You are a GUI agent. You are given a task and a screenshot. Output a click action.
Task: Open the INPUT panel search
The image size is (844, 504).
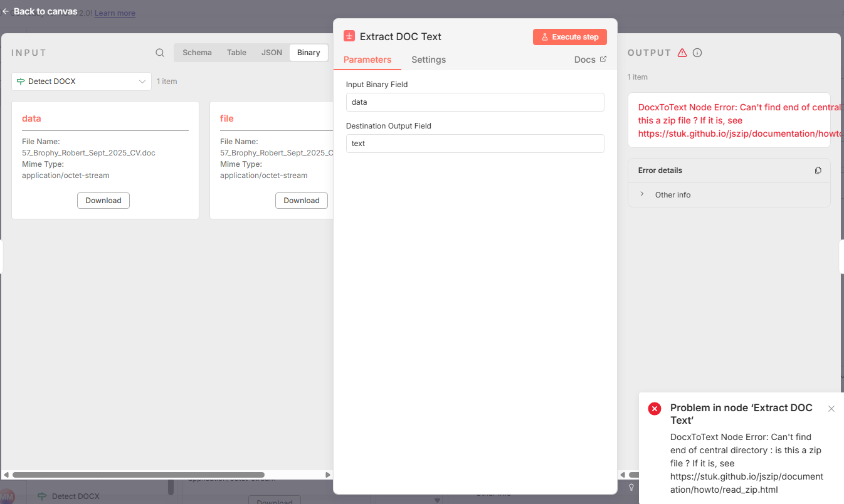pyautogui.click(x=160, y=53)
